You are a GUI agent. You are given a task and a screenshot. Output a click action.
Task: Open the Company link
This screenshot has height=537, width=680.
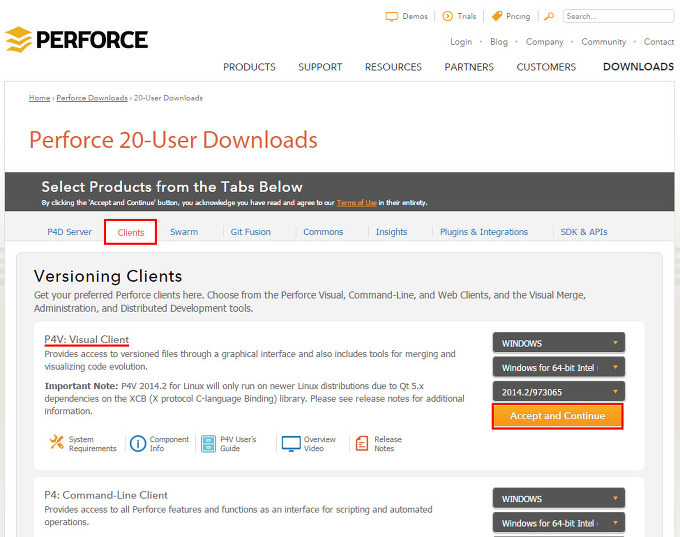tap(545, 42)
